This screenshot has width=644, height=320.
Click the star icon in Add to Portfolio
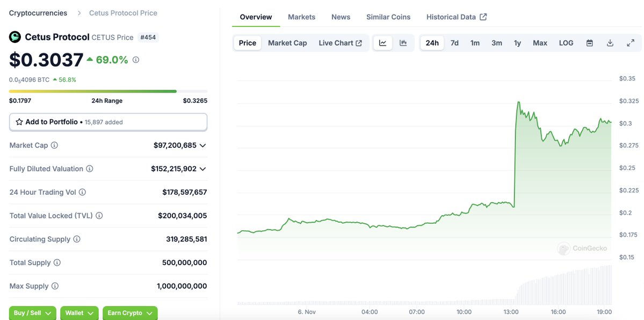pos(19,122)
